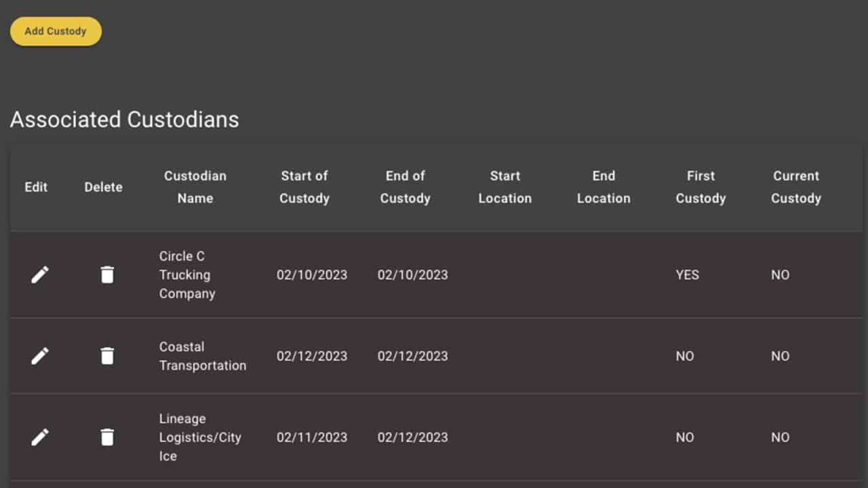
Task: Click Circle C start date 02/10/2023
Action: click(311, 274)
